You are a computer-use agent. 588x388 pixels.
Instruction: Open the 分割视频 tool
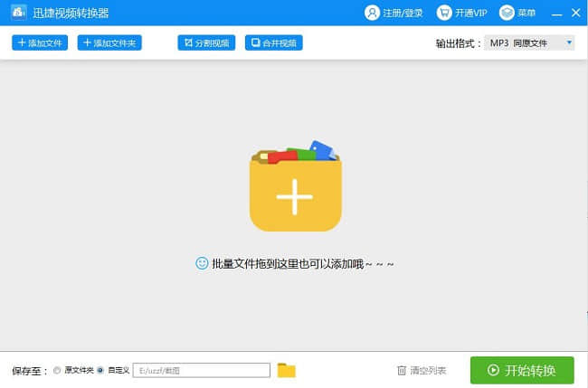[206, 43]
